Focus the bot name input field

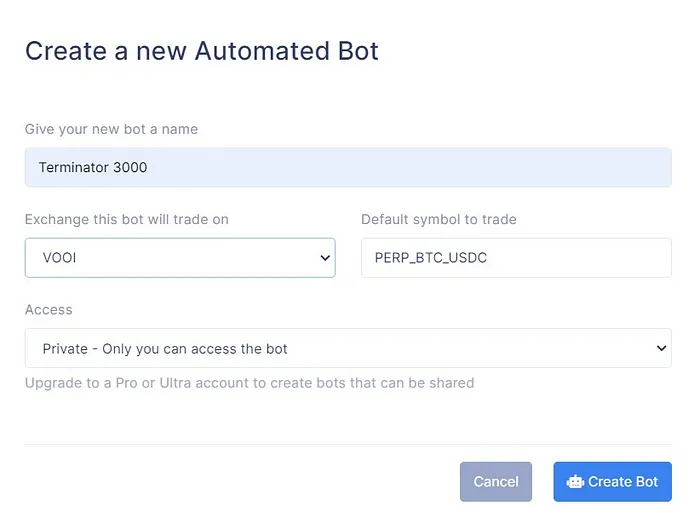(x=348, y=168)
